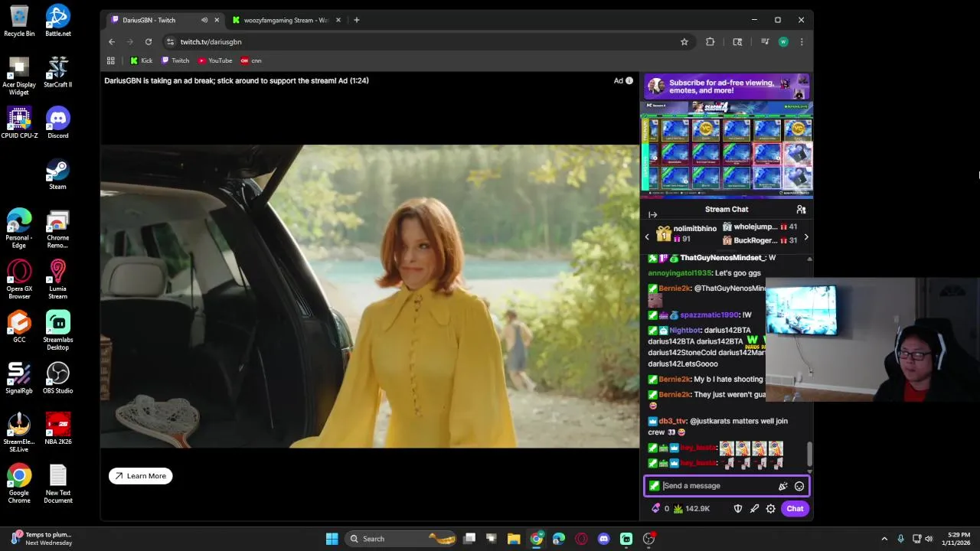Open the Recycle Bin desktop icon
The image size is (980, 551).
click(19, 21)
